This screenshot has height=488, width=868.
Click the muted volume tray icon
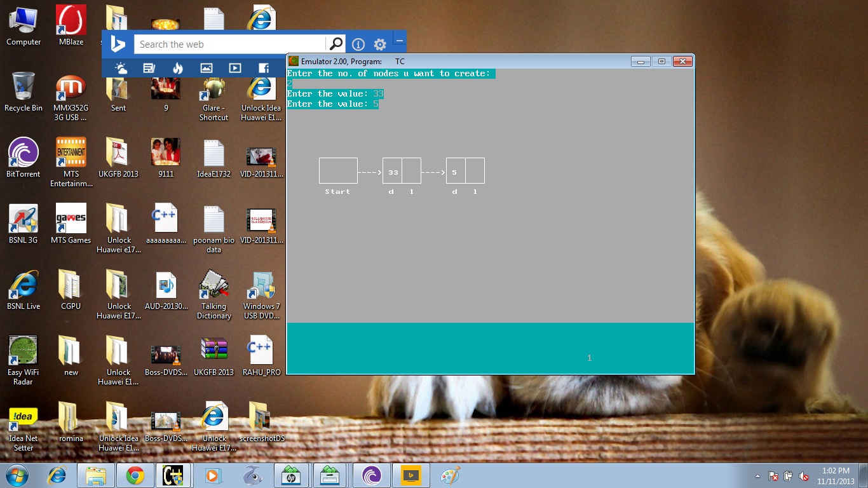(x=804, y=476)
